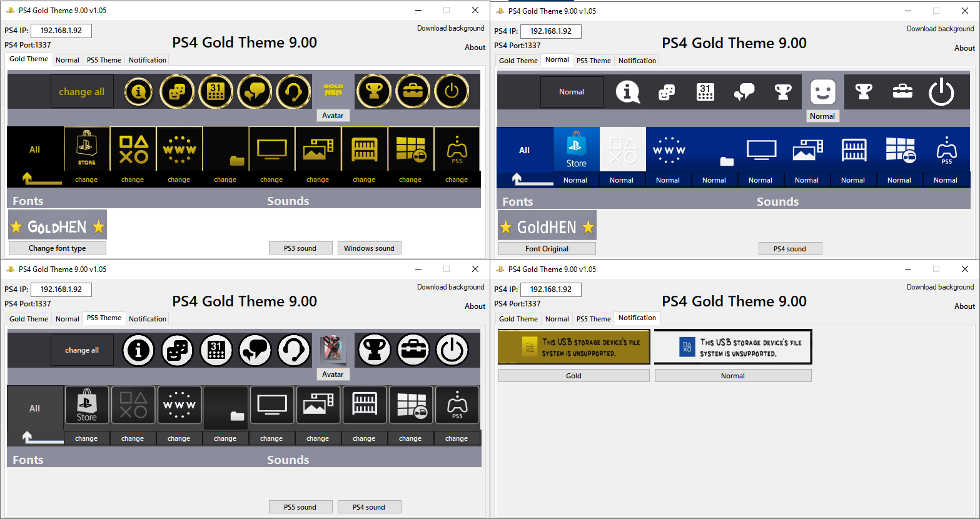Focus PS4 IP field in Notification window
Viewport: 980px width, 519px height.
click(x=551, y=290)
